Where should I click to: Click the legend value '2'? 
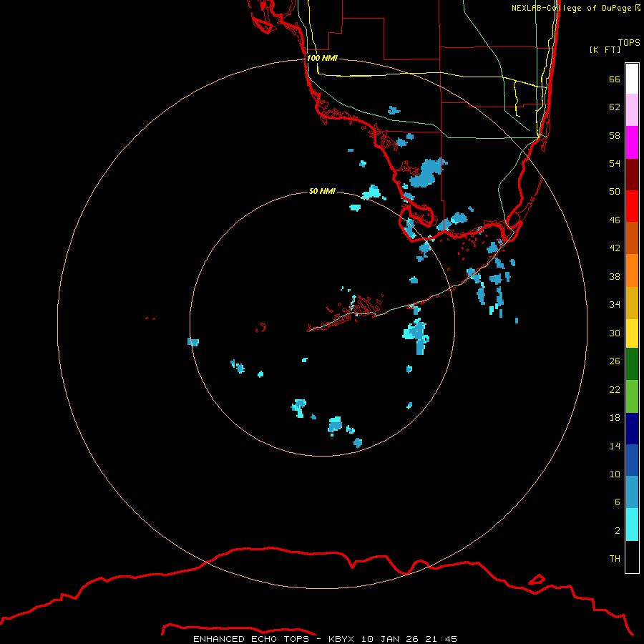(618, 530)
